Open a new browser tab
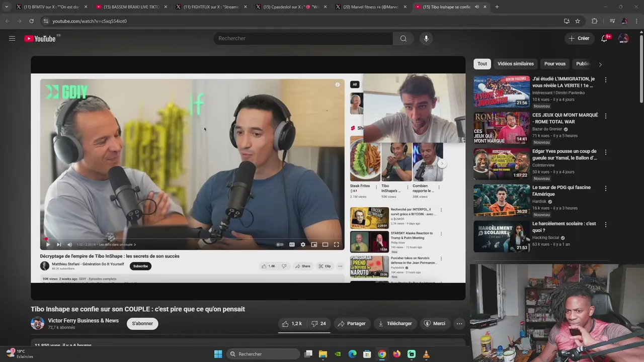Image resolution: width=644 pixels, height=362 pixels. (497, 7)
